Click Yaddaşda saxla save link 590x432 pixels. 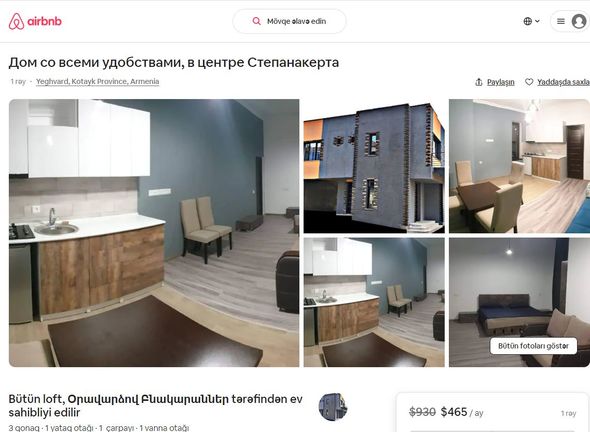coord(563,82)
